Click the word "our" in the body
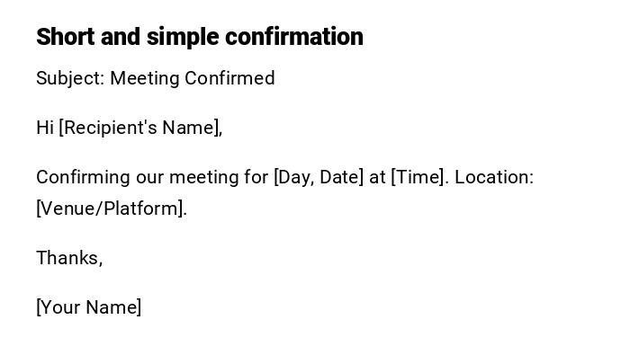 coord(150,177)
